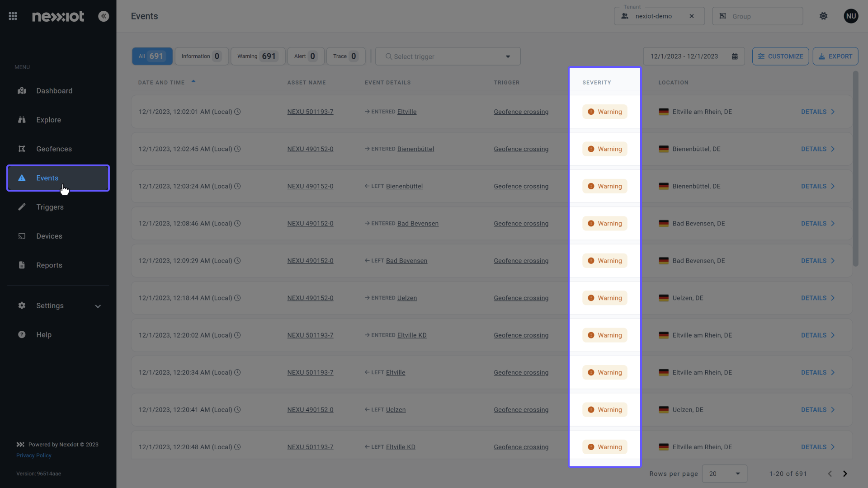This screenshot has width=868, height=488.
Task: Open Eltville geofence link in first row
Action: [x=407, y=112]
